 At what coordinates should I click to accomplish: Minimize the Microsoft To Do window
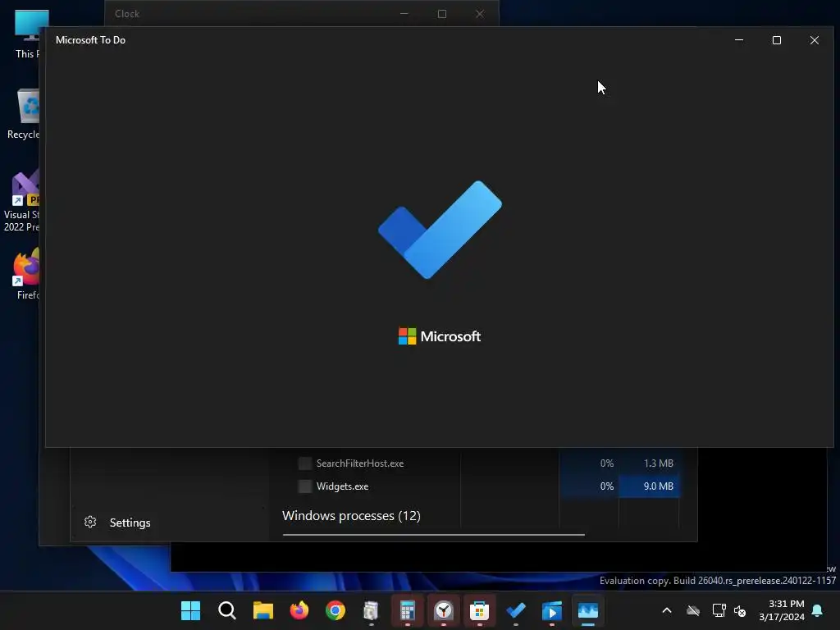[x=739, y=40]
